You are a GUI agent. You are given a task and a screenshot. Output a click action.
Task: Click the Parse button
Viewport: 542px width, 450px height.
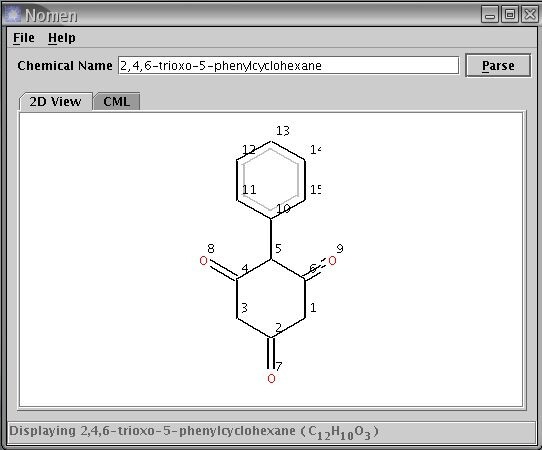tap(498, 65)
